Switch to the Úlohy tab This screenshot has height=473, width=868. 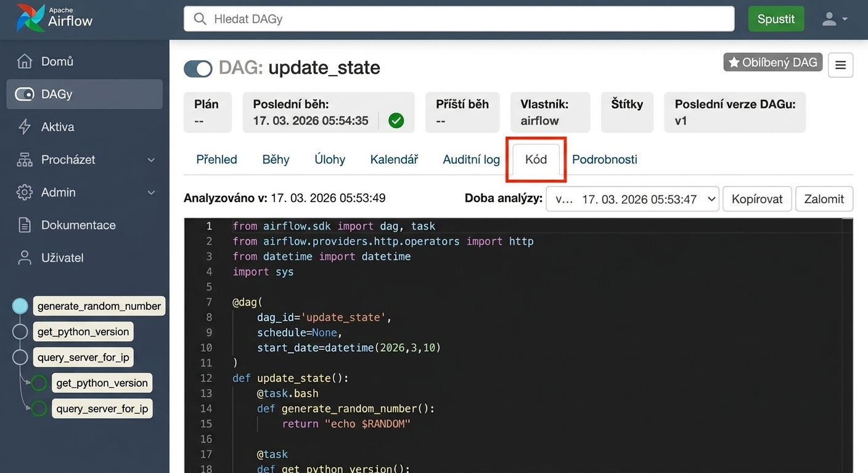point(330,160)
